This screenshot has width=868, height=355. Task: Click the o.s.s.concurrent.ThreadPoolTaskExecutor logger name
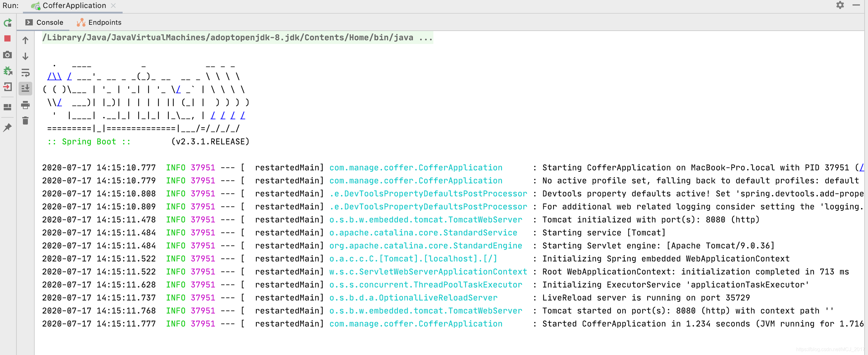tap(426, 285)
